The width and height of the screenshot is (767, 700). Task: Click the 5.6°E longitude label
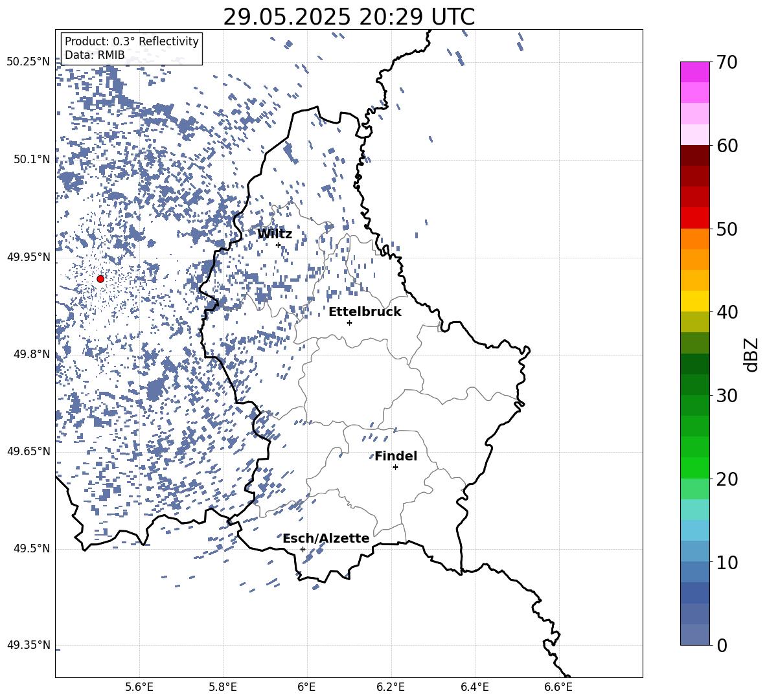pyautogui.click(x=139, y=688)
